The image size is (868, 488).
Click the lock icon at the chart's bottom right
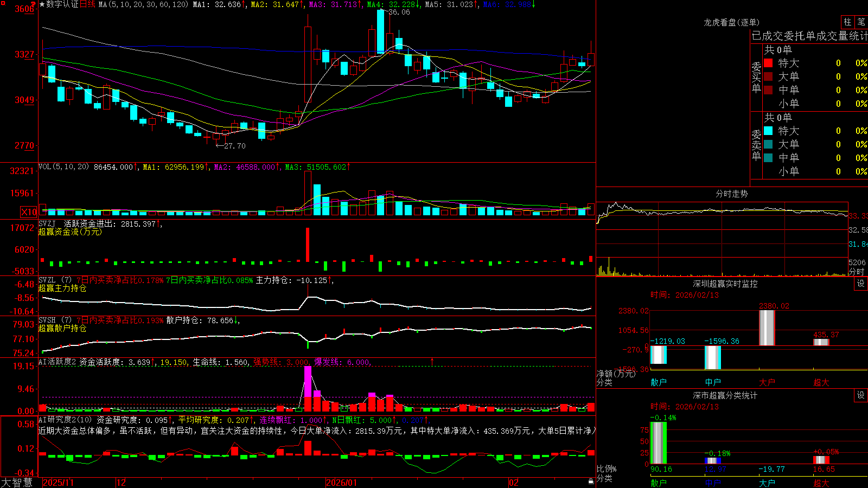(x=591, y=481)
